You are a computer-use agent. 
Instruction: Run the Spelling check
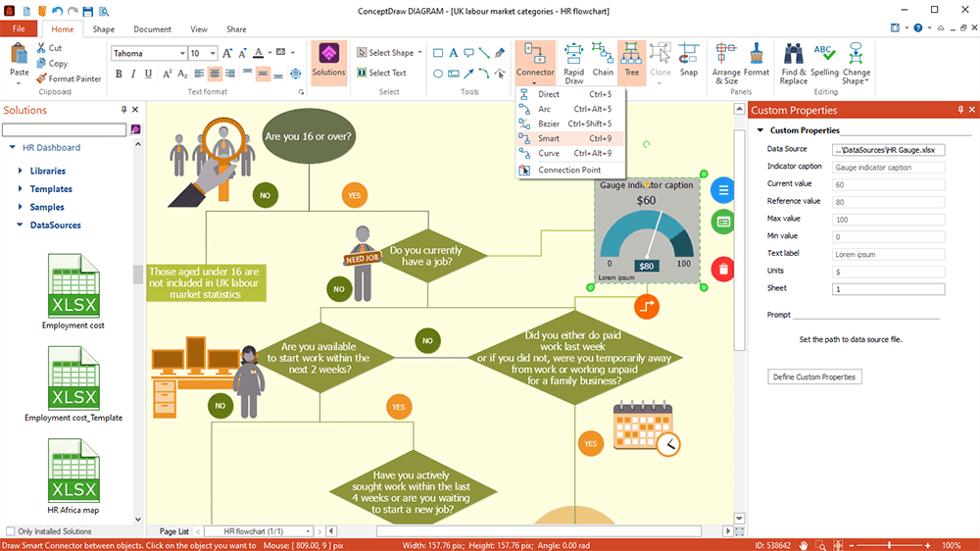tap(824, 61)
